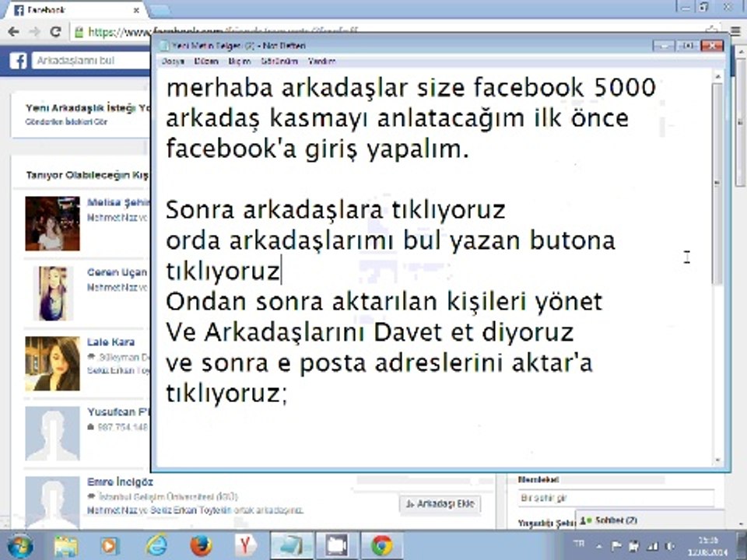
Task: Open Ceren Uçan's profile link
Action: 117,272
